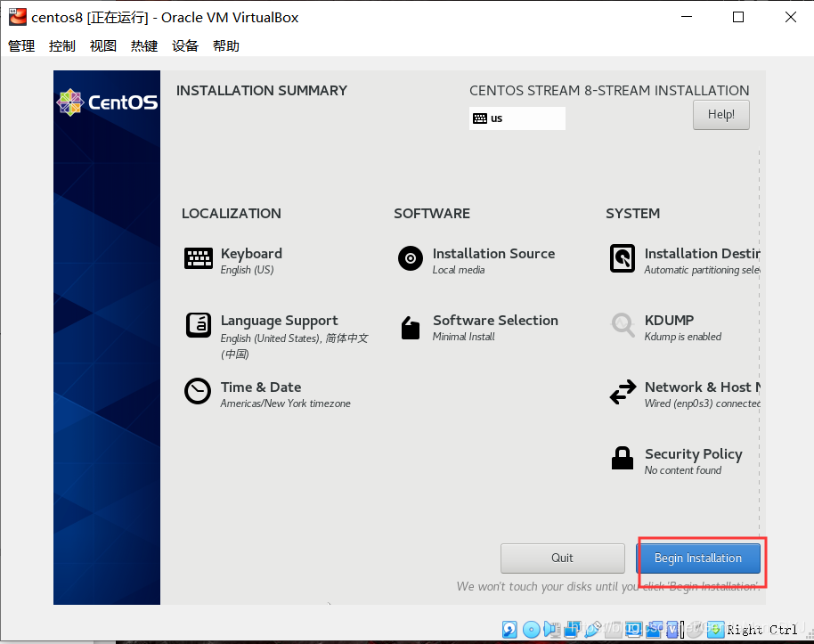This screenshot has height=644, width=814.
Task: Open the Time & Date clock icon
Action: click(198, 391)
